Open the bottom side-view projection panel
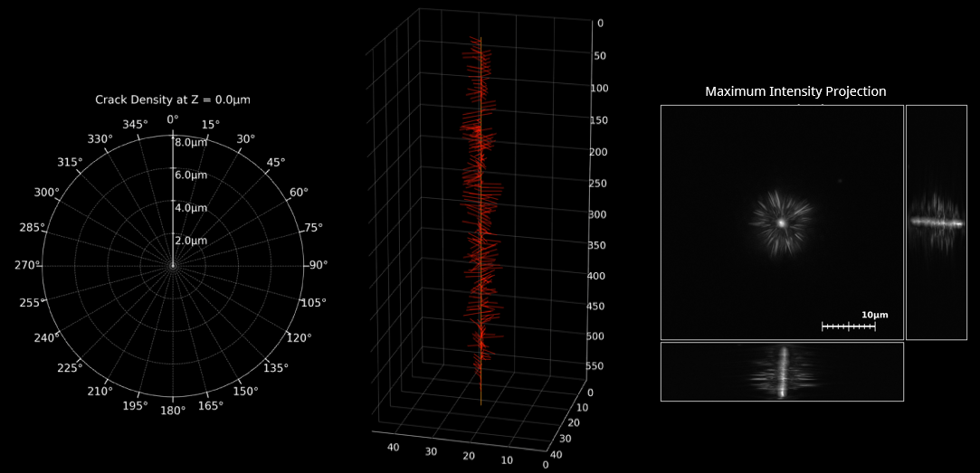The width and height of the screenshot is (980, 473). [x=782, y=371]
